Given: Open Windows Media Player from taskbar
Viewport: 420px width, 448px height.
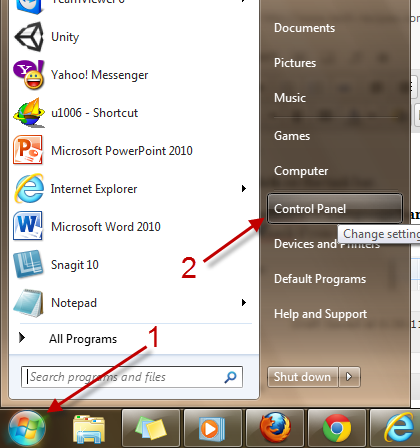Looking at the screenshot, I should (213, 428).
